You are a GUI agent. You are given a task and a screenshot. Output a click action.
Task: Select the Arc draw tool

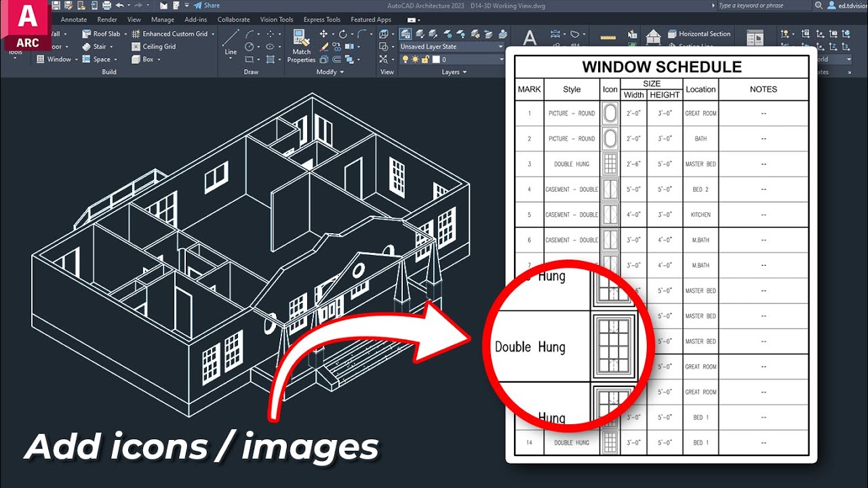click(250, 34)
